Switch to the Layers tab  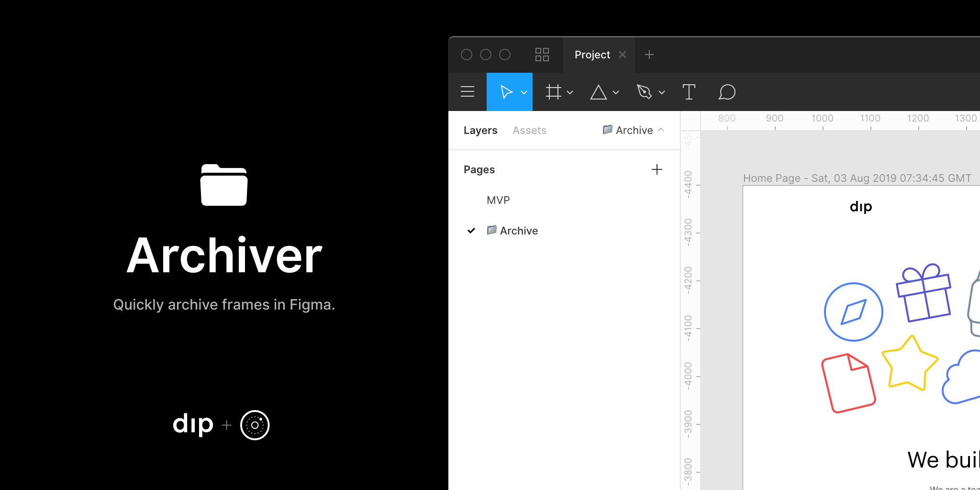click(480, 130)
